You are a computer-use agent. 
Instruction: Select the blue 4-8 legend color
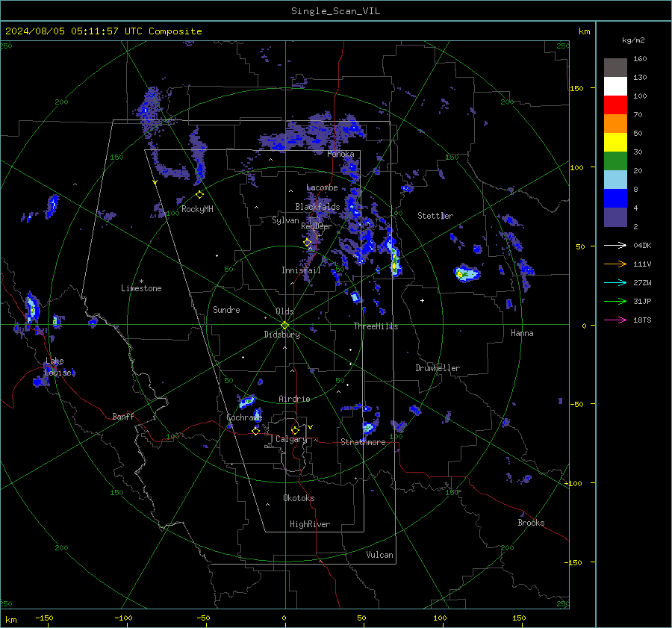[x=615, y=199]
